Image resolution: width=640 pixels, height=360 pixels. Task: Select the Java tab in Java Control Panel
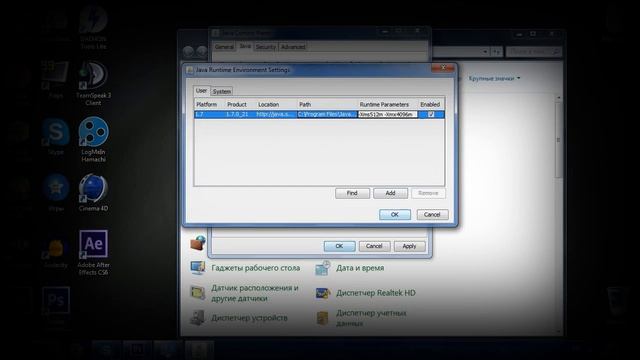point(245,46)
